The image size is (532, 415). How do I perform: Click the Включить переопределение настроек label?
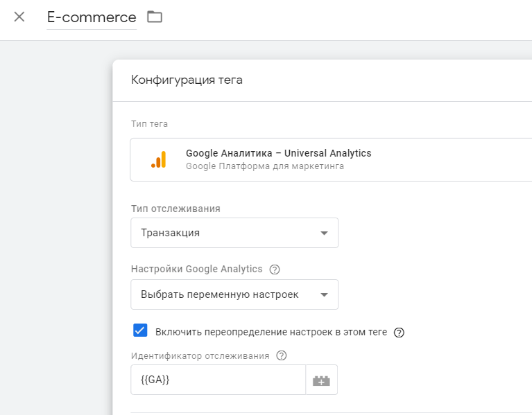click(x=271, y=332)
